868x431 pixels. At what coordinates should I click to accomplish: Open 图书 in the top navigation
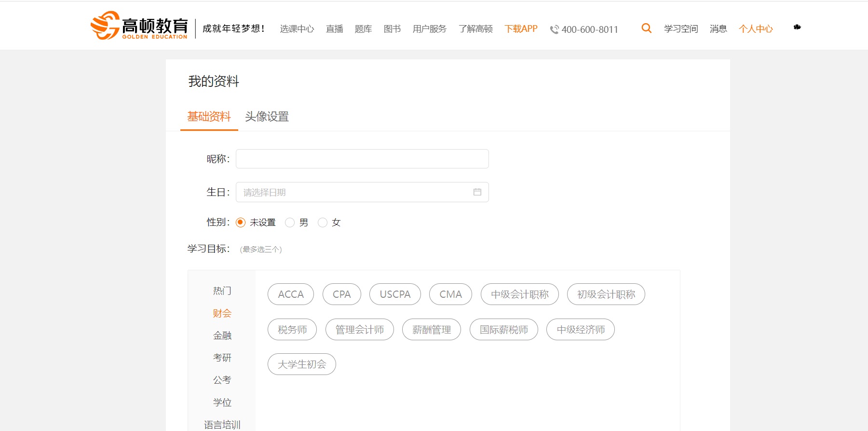(393, 29)
